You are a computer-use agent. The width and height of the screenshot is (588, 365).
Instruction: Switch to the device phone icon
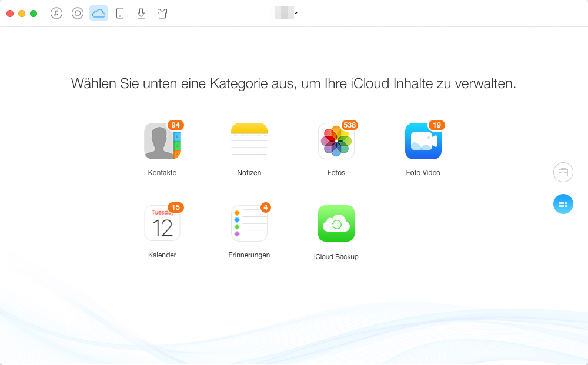tap(120, 14)
